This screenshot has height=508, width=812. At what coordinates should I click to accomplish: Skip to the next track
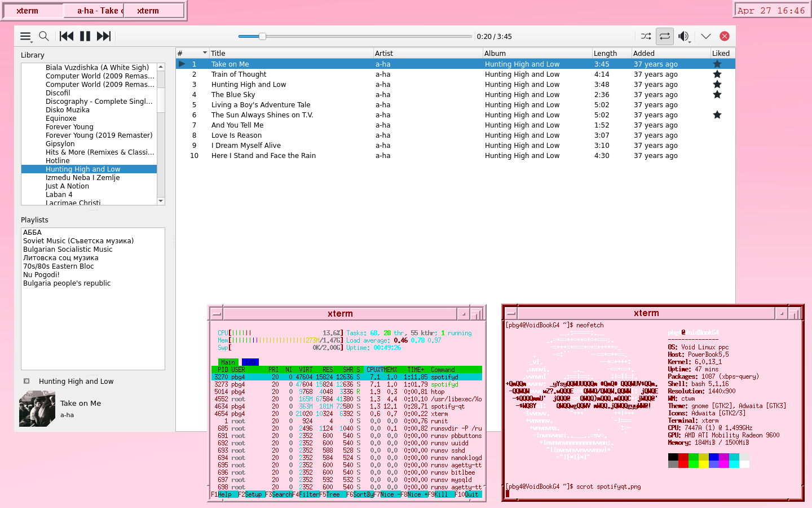(104, 36)
